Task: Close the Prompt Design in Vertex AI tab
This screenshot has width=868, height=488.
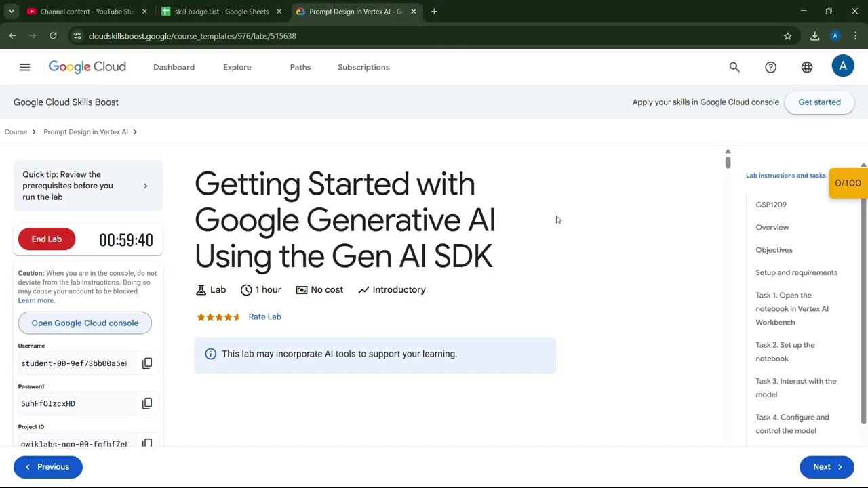Action: 414,12
